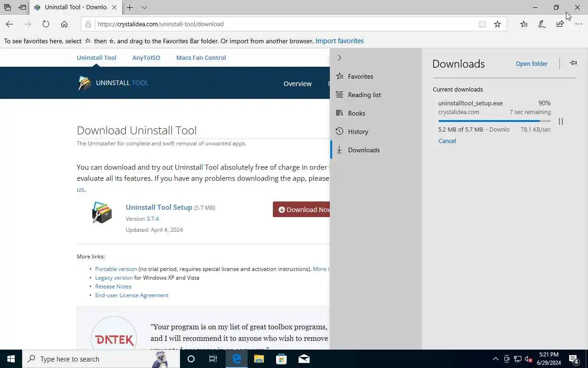
Task: Open AnyToISO site nav tab
Action: pyautogui.click(x=146, y=57)
